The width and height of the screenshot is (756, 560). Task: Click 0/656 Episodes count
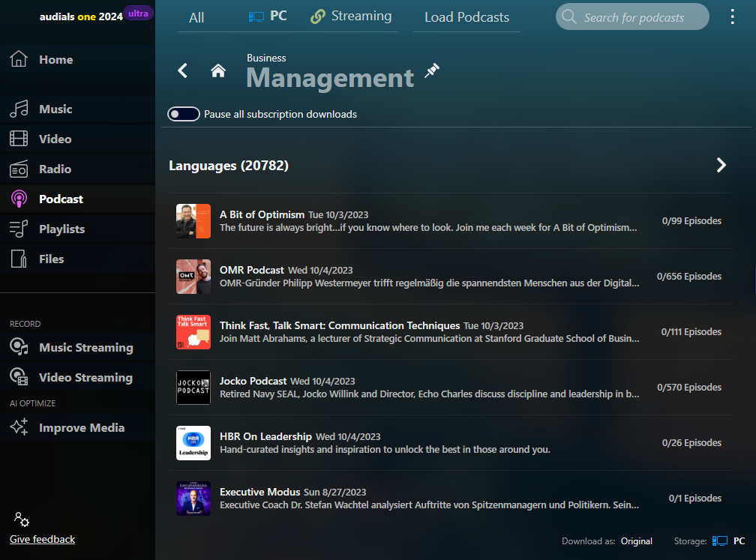pyautogui.click(x=689, y=276)
